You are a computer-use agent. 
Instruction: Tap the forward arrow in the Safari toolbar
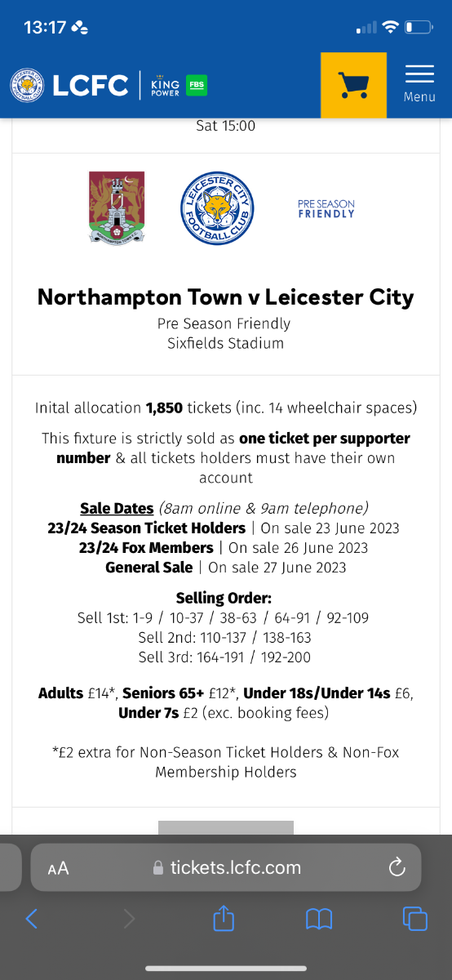[128, 919]
